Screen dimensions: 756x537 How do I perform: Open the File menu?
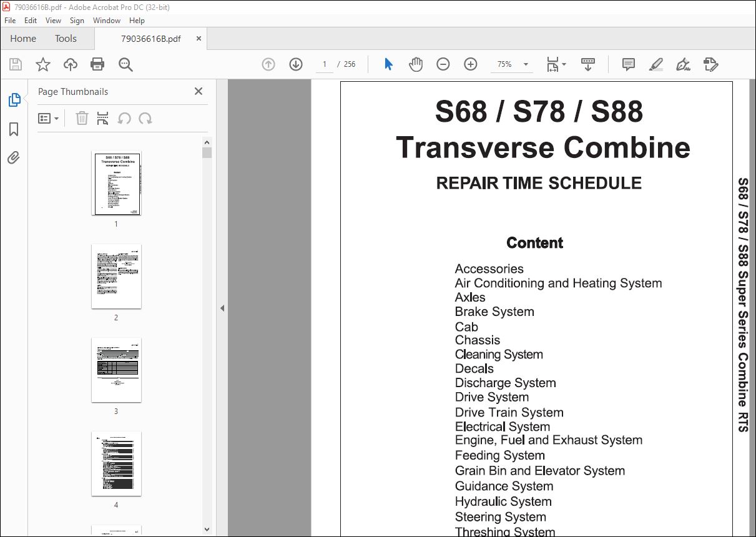[x=10, y=21]
